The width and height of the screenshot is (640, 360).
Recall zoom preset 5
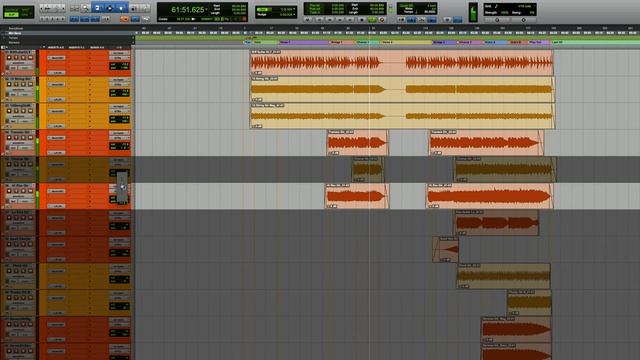[63, 19]
